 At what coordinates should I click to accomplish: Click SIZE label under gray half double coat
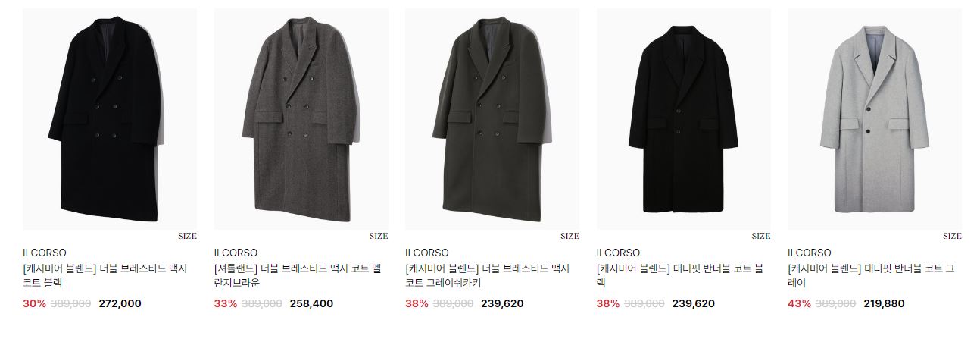coord(952,236)
